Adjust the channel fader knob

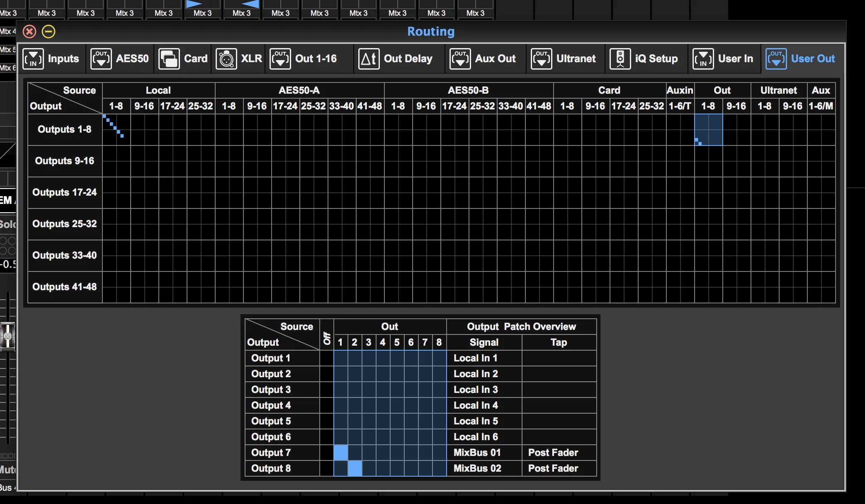click(7, 336)
